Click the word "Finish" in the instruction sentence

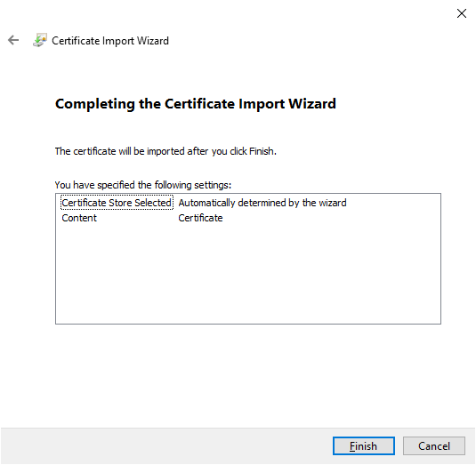pos(262,151)
